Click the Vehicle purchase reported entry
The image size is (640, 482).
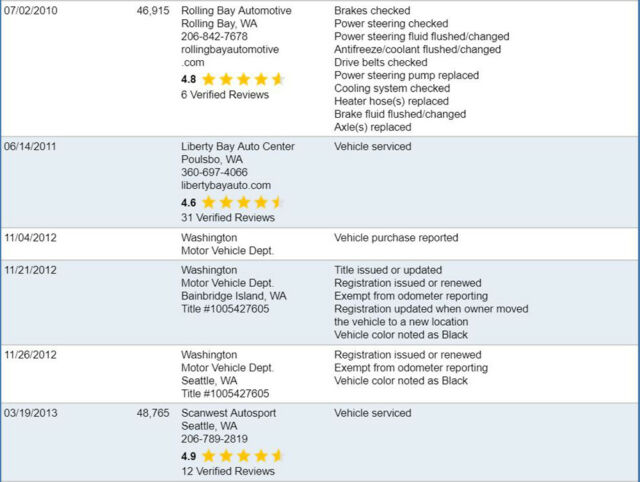pos(396,238)
